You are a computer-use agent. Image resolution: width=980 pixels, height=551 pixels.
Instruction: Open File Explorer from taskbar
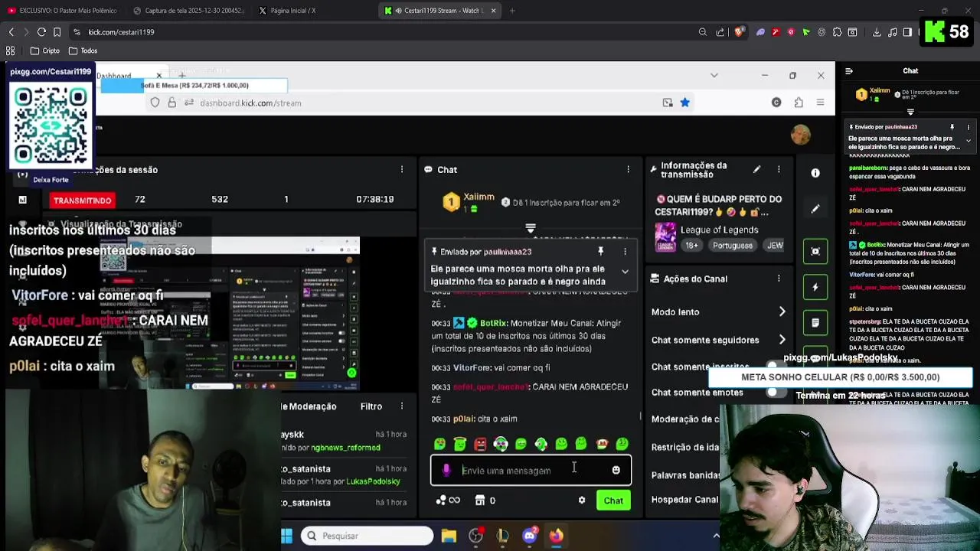click(x=449, y=536)
